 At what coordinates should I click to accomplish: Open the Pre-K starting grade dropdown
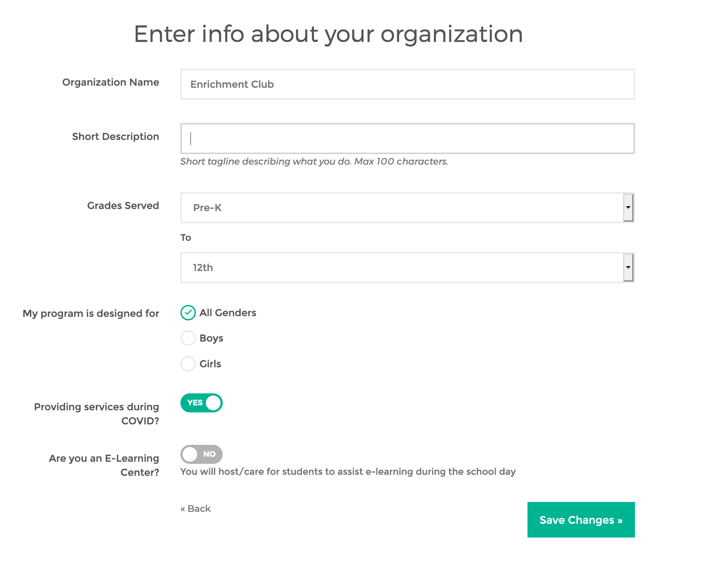coord(402,208)
